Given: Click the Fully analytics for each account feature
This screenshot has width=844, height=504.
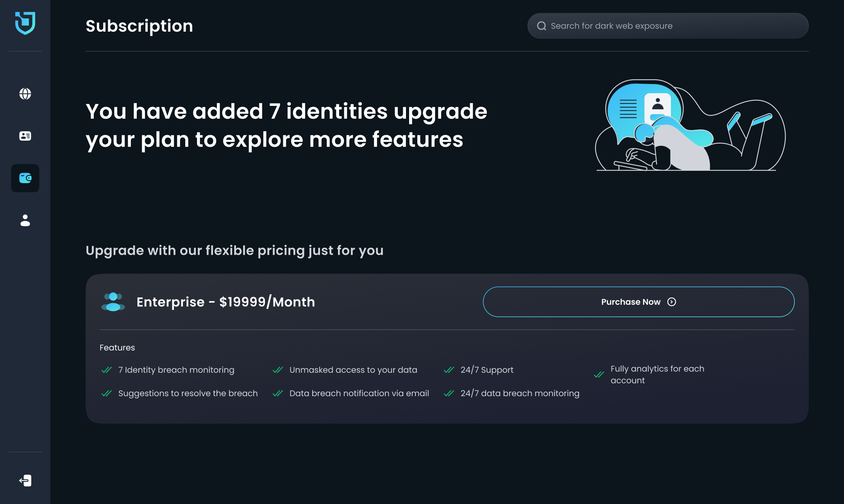Looking at the screenshot, I should click(657, 374).
